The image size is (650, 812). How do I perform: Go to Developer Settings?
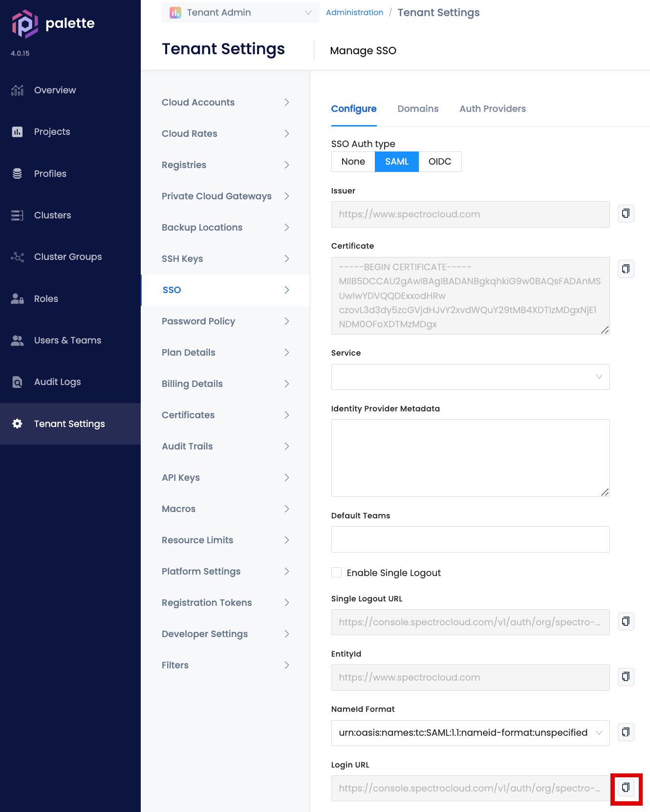tap(226, 634)
